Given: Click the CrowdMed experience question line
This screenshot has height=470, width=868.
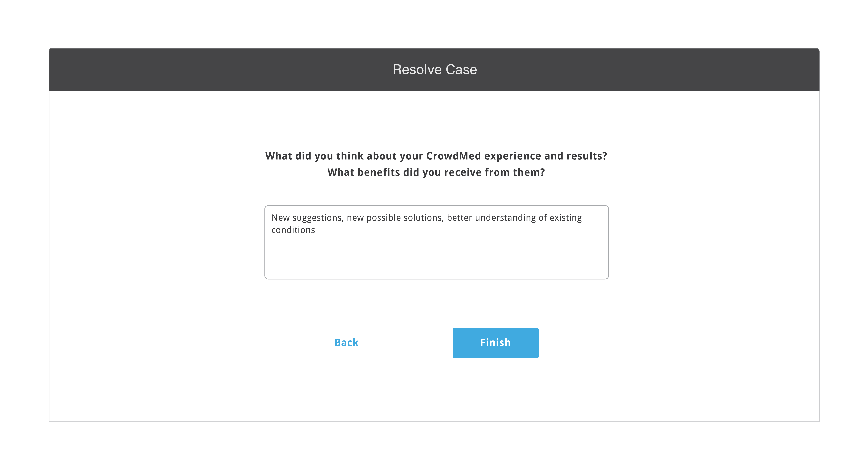Looking at the screenshot, I should (436, 156).
